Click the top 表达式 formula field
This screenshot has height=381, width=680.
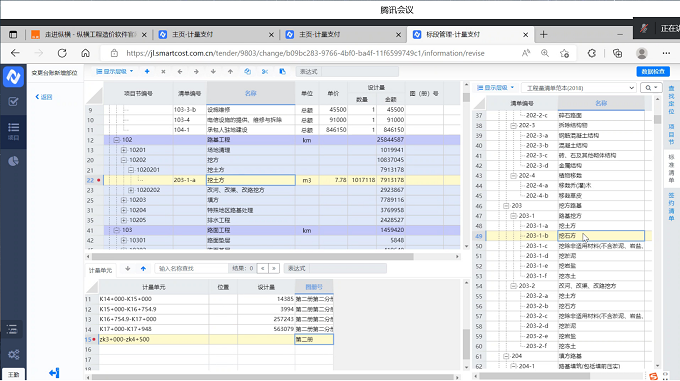[360, 72]
